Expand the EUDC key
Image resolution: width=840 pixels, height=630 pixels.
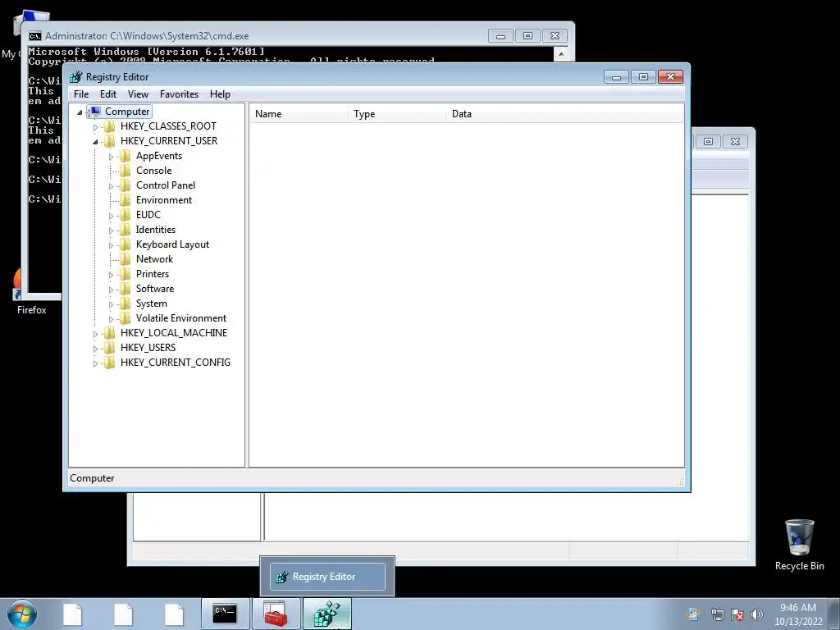(111, 216)
